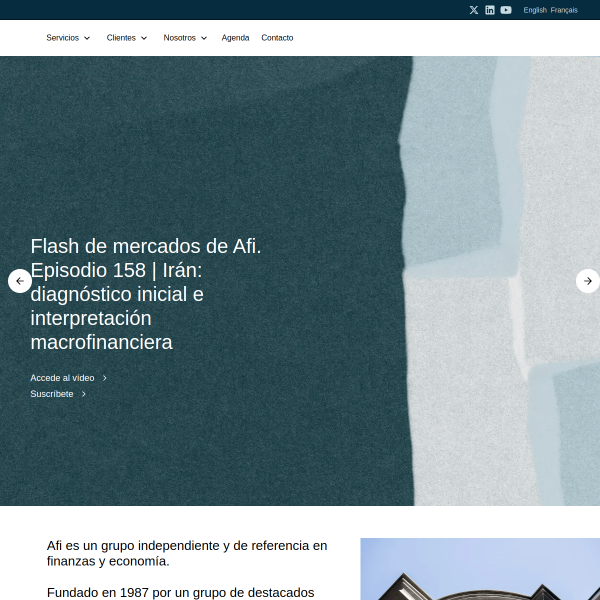Expand the Clientes dropdown menu
Image resolution: width=600 pixels, height=600 pixels.
(127, 38)
